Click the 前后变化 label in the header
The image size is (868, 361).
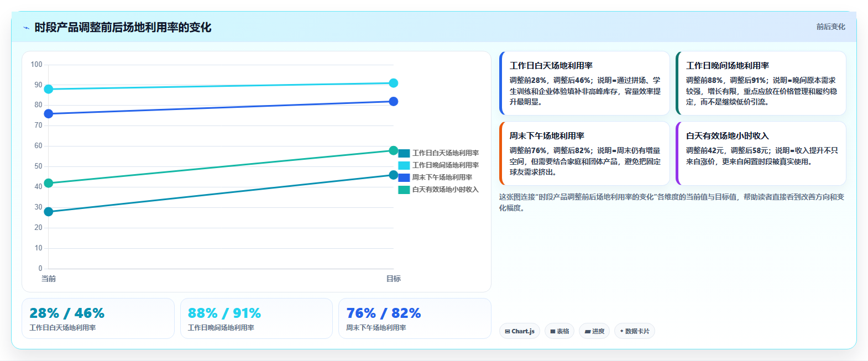tap(831, 27)
